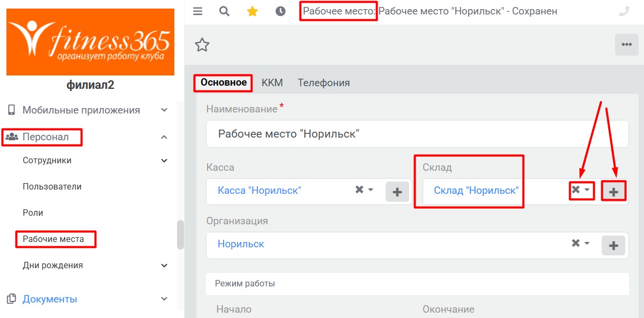644x318 pixels.
Task: Add new Касса with plus button
Action: 397,192
